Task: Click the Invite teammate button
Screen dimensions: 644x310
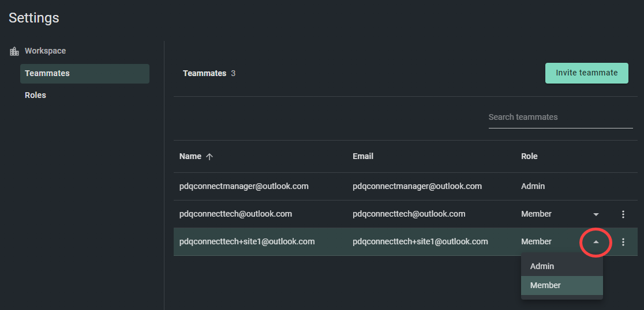Action: (586, 73)
